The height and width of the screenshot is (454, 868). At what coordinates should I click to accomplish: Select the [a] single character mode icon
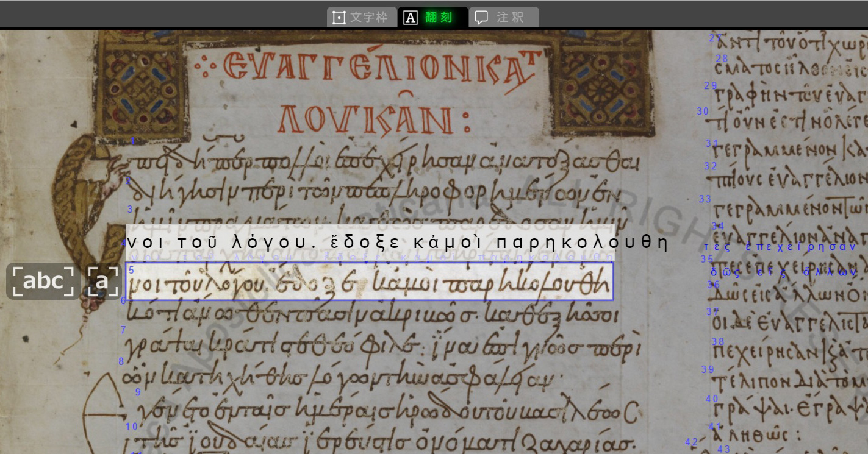(x=102, y=280)
